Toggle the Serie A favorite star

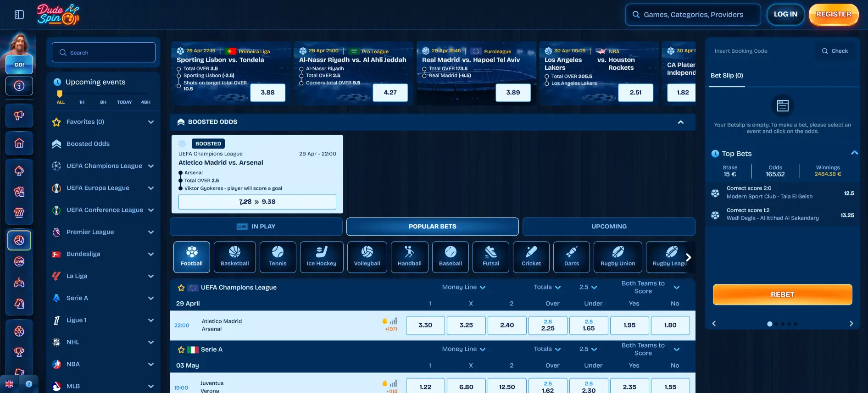[x=181, y=350]
